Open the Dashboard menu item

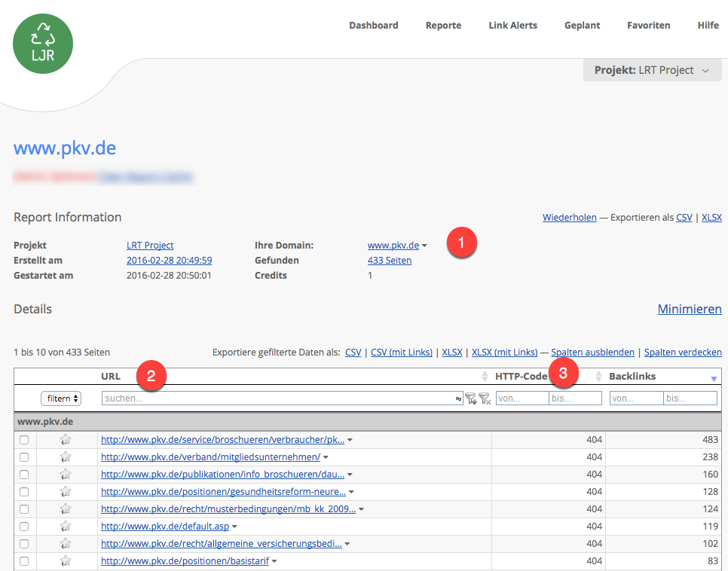[373, 26]
